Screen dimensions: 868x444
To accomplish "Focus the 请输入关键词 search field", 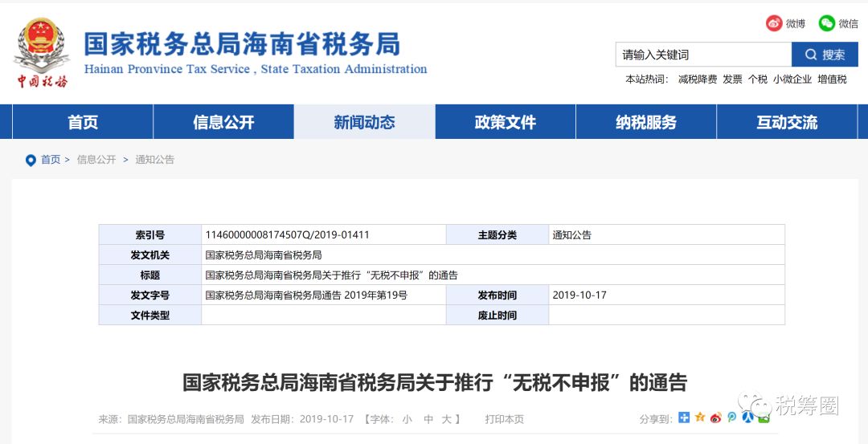I will pyautogui.click(x=703, y=54).
